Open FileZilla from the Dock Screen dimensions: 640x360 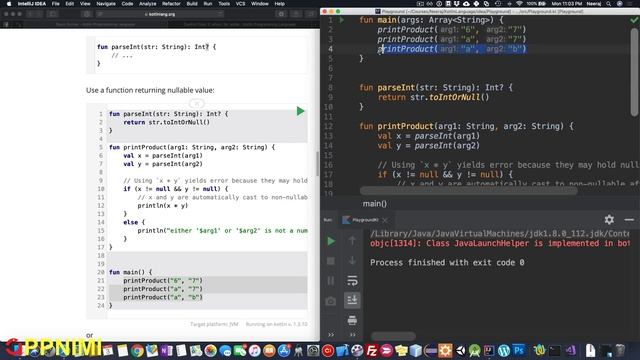[x=371, y=350]
